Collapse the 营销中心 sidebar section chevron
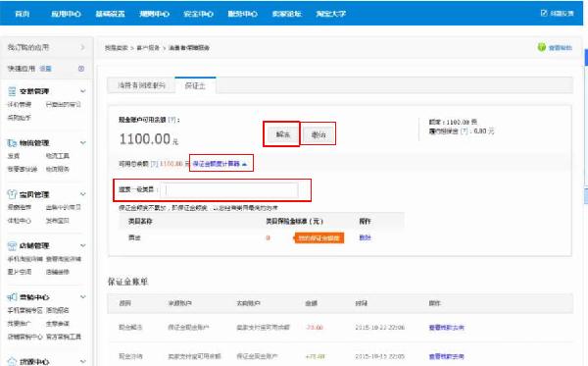This screenshot has height=366, width=588. coord(83,297)
